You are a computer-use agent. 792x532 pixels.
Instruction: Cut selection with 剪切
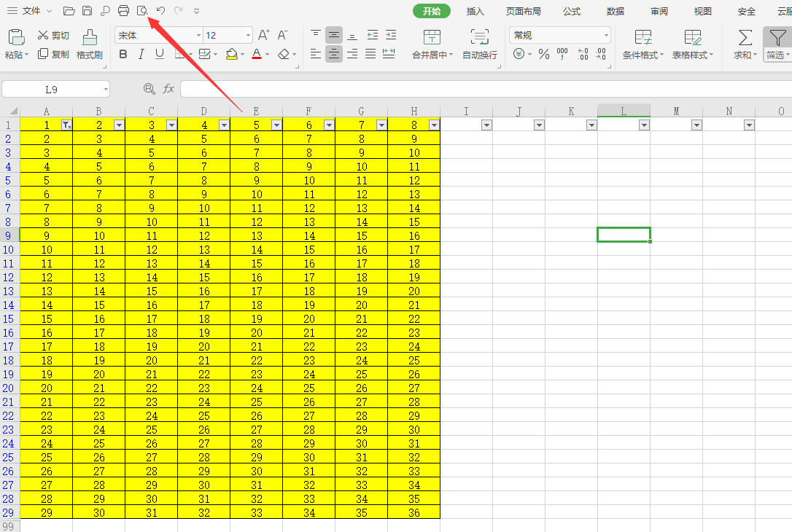click(x=53, y=35)
